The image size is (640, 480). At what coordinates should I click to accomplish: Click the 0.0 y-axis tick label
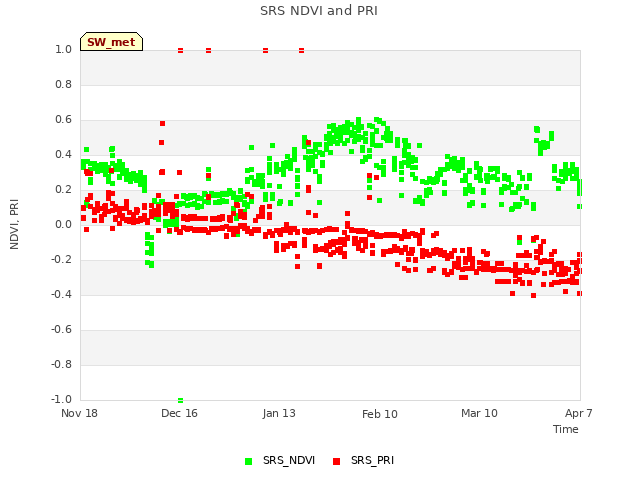pyautogui.click(x=63, y=224)
